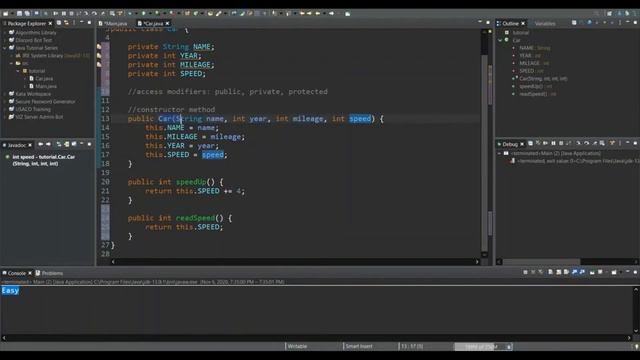Click Forward arrow in Javadoc view toolbar

[x=48, y=144]
